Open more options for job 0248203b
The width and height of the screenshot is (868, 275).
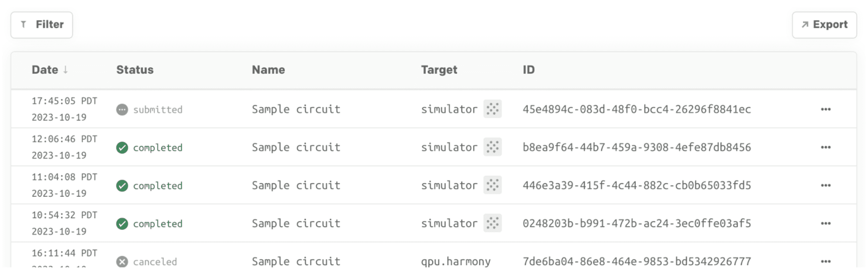(825, 223)
